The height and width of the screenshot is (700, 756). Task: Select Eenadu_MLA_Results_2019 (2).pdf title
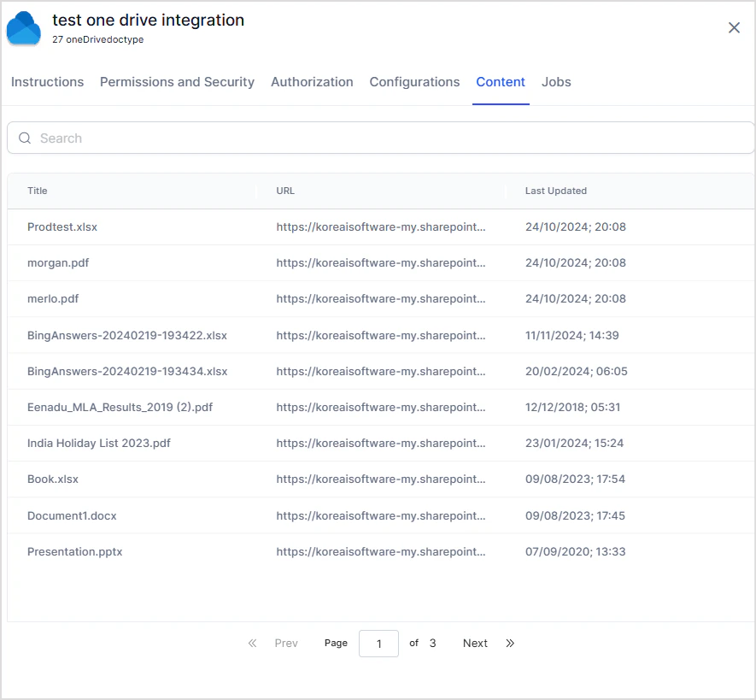pyautogui.click(x=120, y=407)
